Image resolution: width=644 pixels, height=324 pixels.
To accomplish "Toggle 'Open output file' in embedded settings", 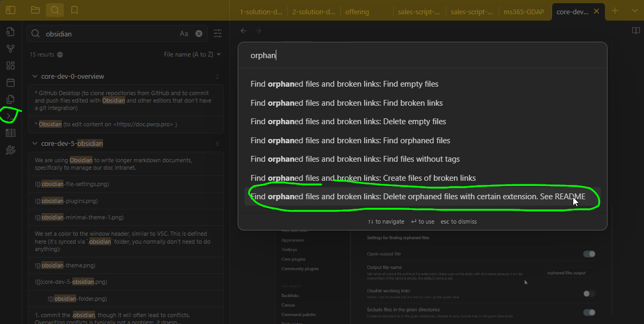I will point(589,254).
